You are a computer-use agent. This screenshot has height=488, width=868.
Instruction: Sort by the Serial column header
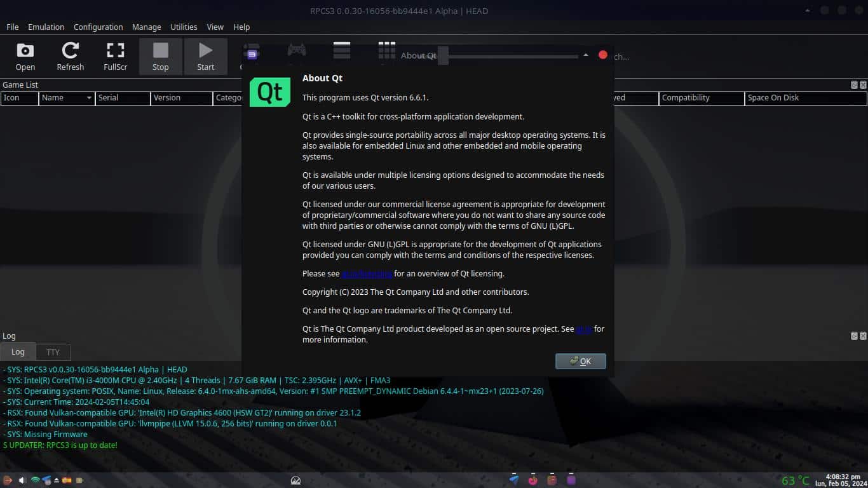coord(123,98)
